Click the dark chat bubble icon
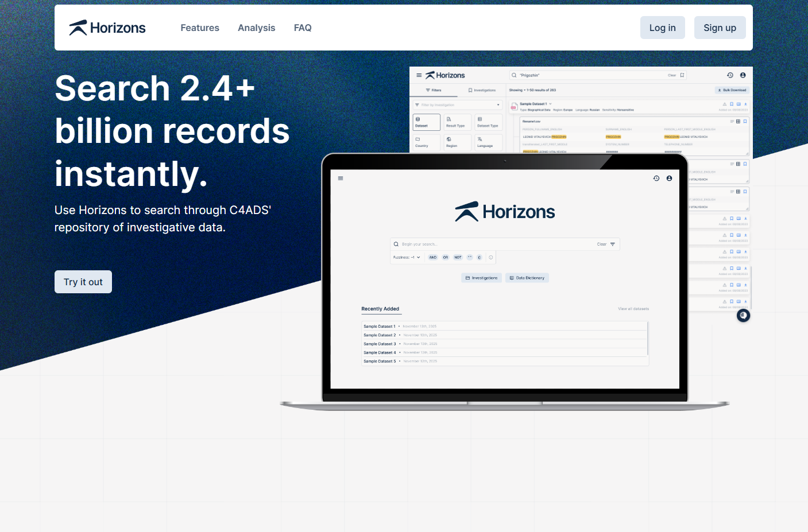The width and height of the screenshot is (808, 532). coord(743,316)
